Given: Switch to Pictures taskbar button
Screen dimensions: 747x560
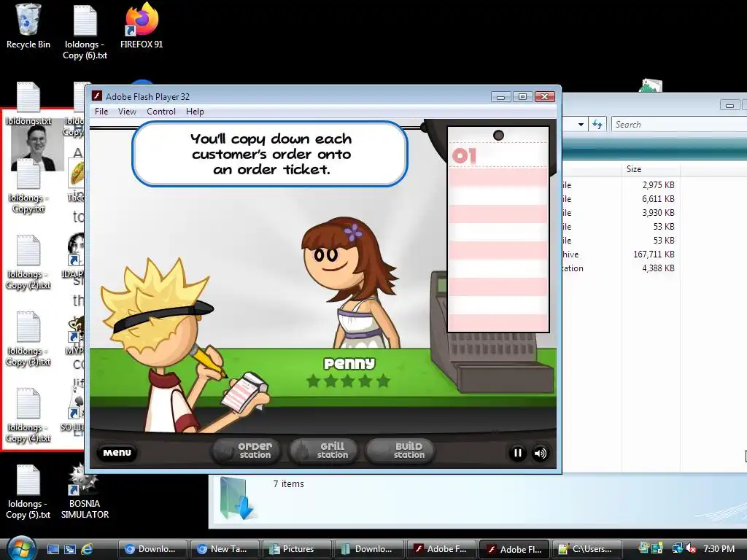Looking at the screenshot, I should coord(297,549).
